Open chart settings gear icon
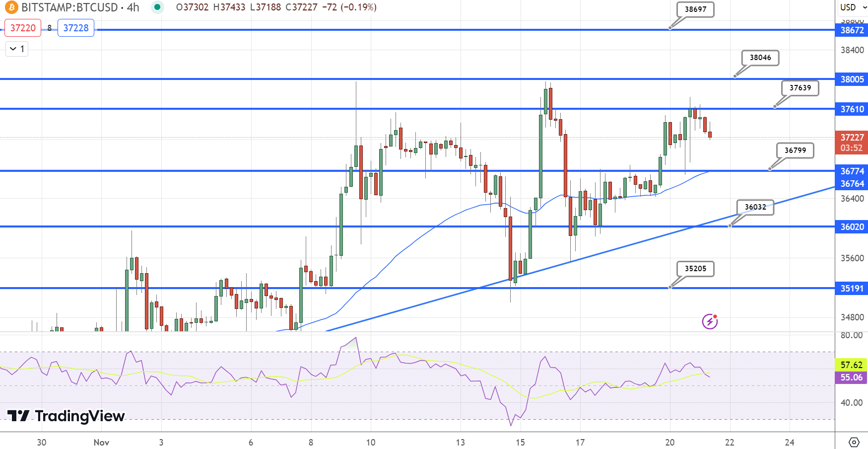 point(854,442)
